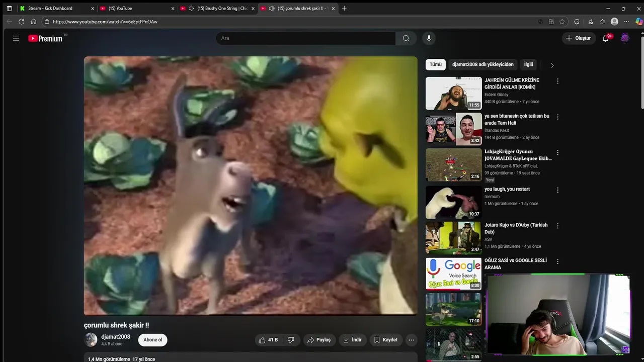Open JAHREİN GÜLME KRİZİNE thumbnail
The width and height of the screenshot is (644, 362).
tap(454, 93)
